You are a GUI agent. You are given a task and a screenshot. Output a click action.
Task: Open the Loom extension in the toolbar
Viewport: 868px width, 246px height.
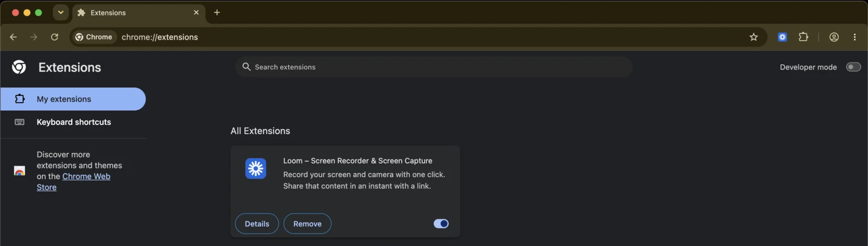point(782,37)
